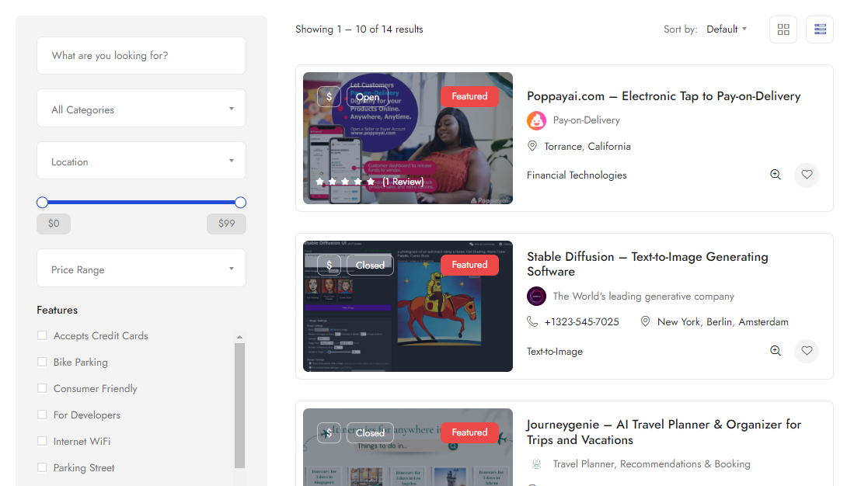Open the Price Range dropdown

141,269
